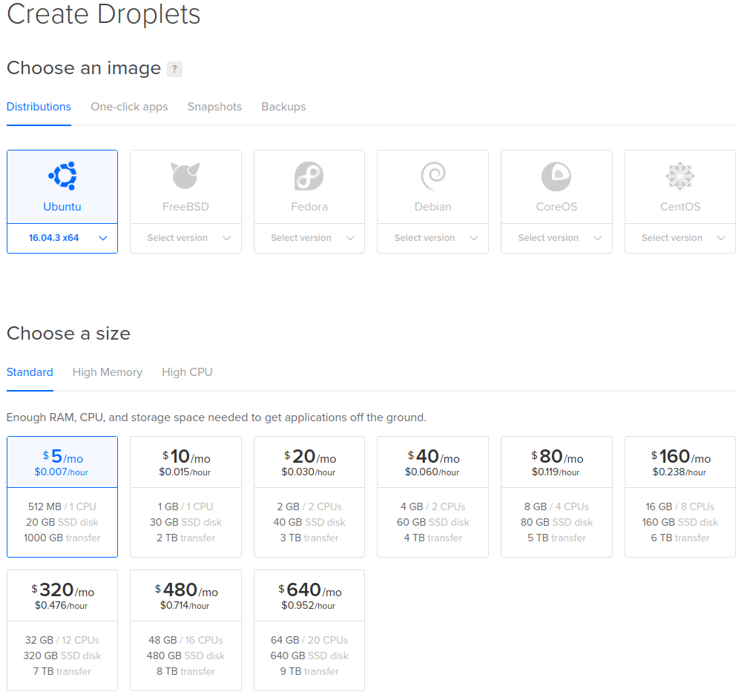
Task: Click the Create Droplets page heading
Action: pos(104,13)
